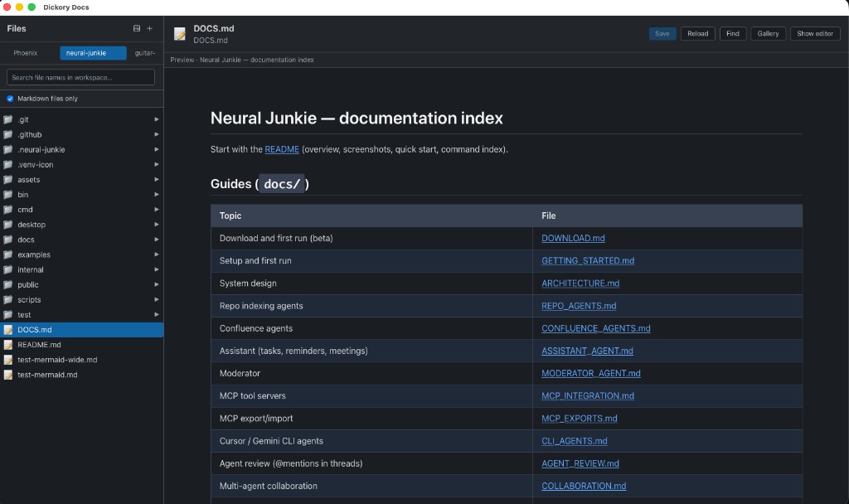Click the test folder icon
The width and height of the screenshot is (849, 504).
8,315
